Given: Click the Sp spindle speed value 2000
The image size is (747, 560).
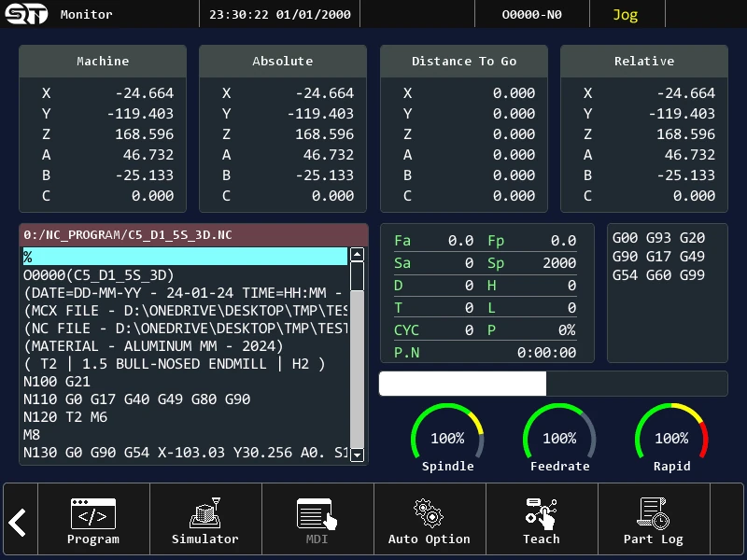Looking at the screenshot, I should coord(559,263).
